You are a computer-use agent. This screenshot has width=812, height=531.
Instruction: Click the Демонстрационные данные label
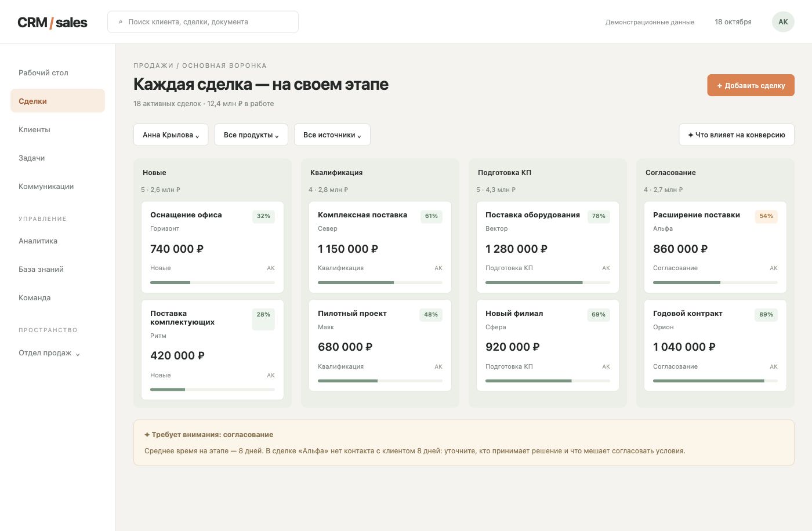click(x=650, y=22)
